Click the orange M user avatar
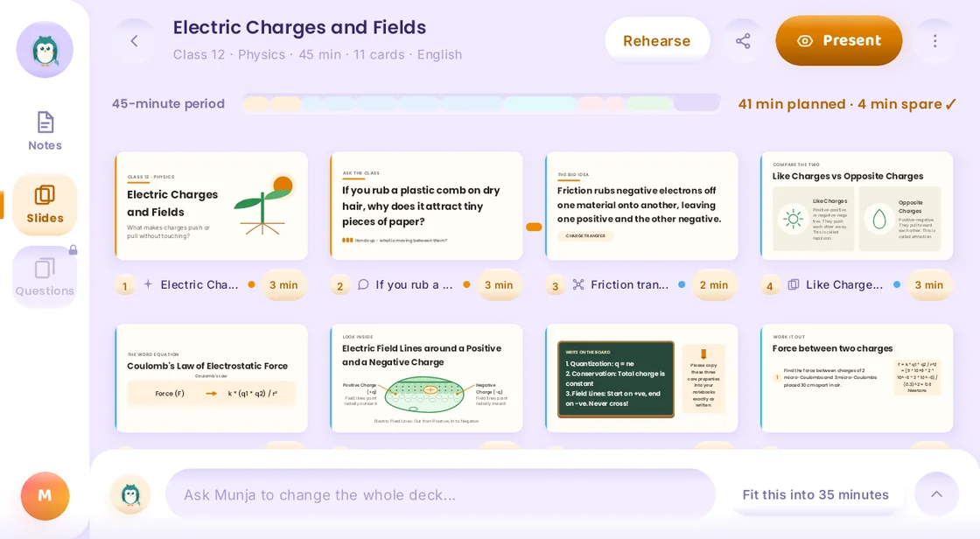Viewport: 980px width, 539px height. tap(45, 496)
